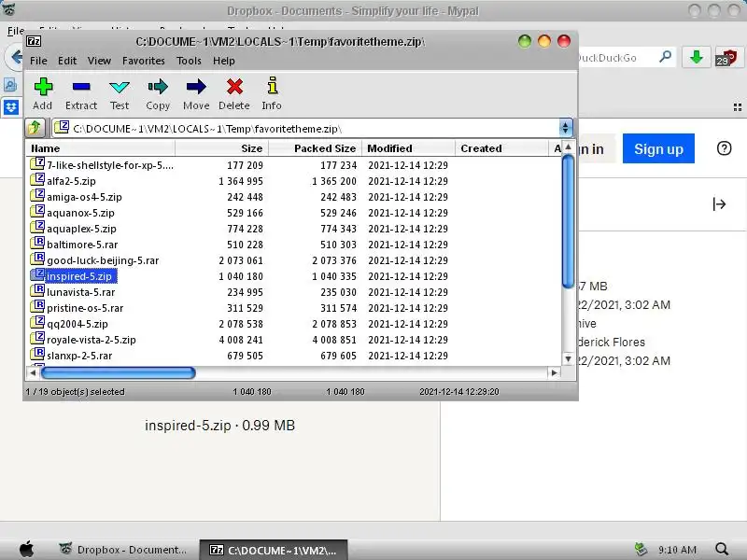
Task: Click the horizontal scrollbar thumb
Action: [119, 372]
